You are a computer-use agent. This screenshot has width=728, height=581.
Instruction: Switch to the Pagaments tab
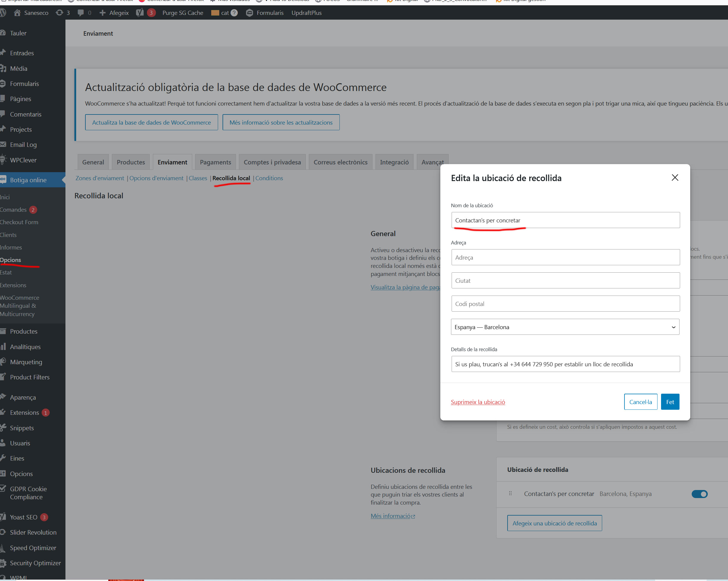tap(215, 162)
